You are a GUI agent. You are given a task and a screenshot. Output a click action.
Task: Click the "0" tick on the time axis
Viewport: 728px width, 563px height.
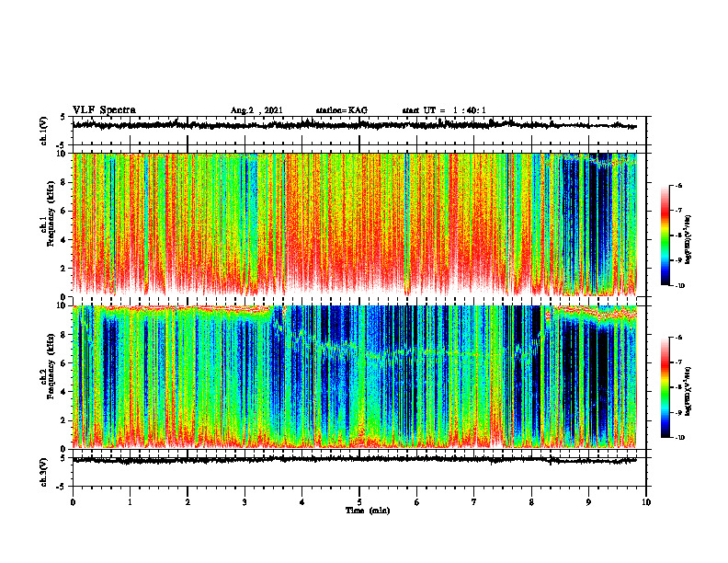(73, 502)
